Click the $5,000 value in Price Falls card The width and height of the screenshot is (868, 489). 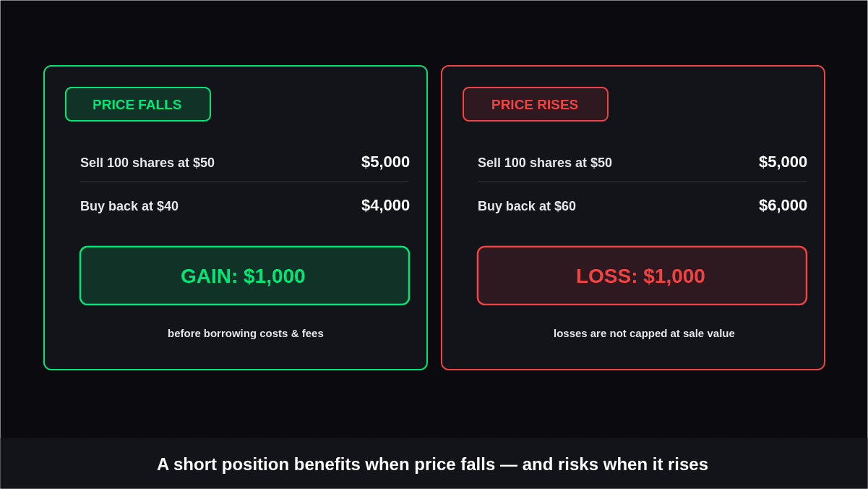tap(385, 162)
